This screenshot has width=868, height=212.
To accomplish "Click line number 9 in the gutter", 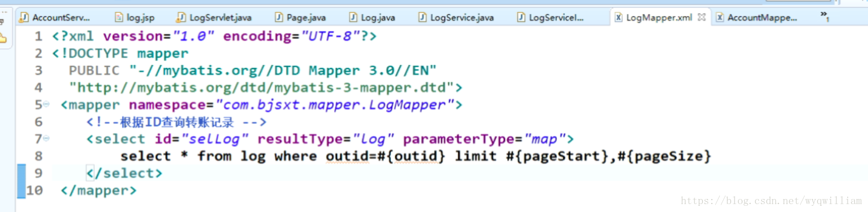I will pos(38,173).
